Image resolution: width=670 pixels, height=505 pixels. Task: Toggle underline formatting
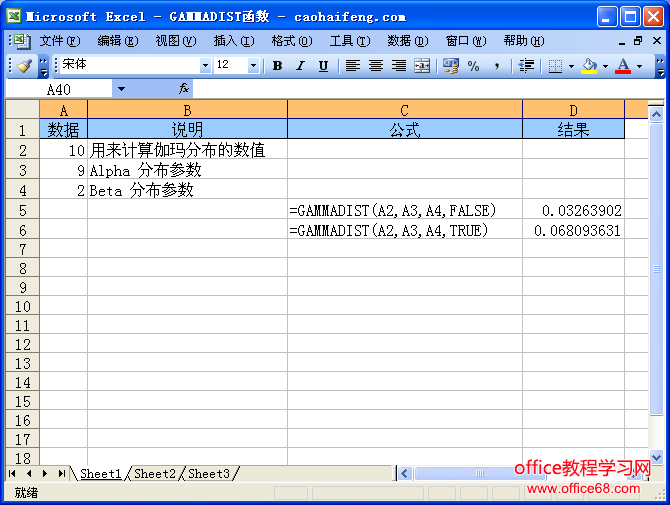(323, 66)
